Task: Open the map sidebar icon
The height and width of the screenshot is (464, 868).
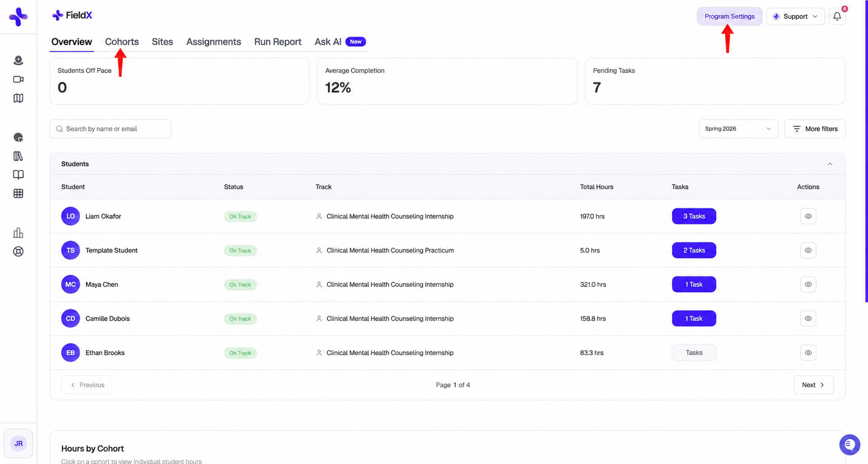Action: (x=18, y=98)
